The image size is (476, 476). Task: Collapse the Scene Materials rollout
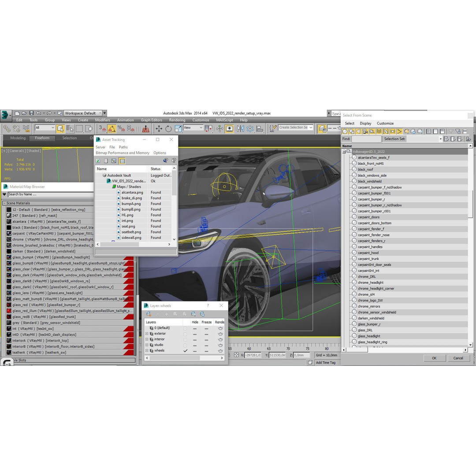coord(4,203)
